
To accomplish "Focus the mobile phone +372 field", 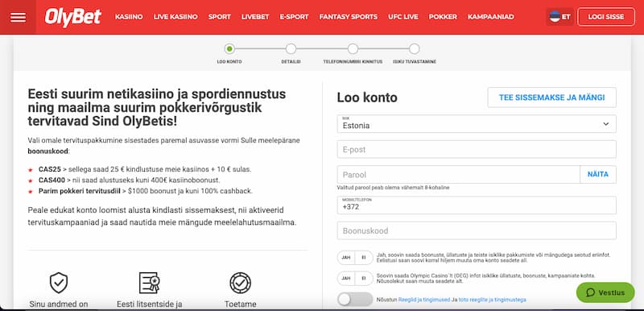I will [x=477, y=205].
